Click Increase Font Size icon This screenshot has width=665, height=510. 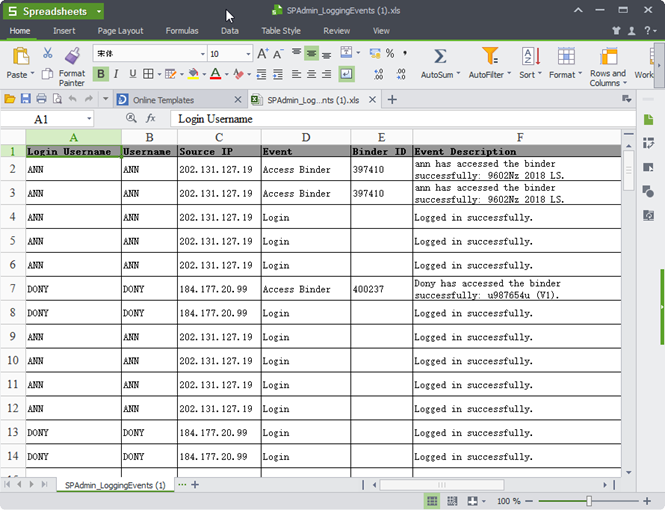click(262, 54)
